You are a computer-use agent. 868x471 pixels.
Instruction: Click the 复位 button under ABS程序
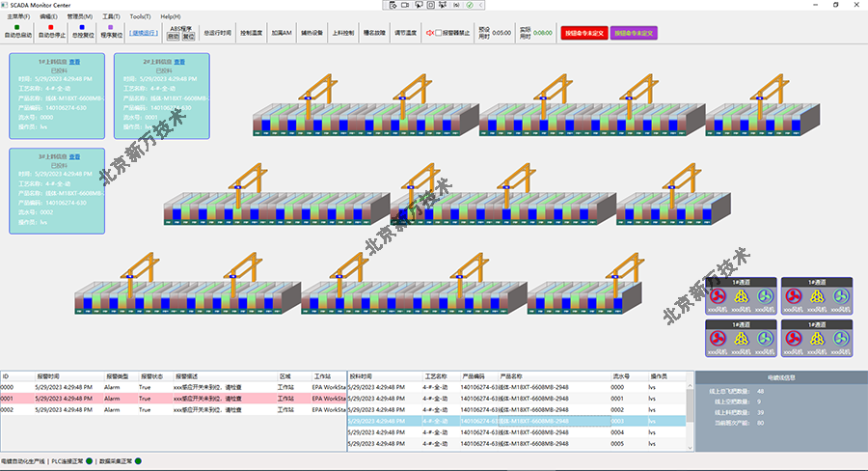tap(189, 37)
